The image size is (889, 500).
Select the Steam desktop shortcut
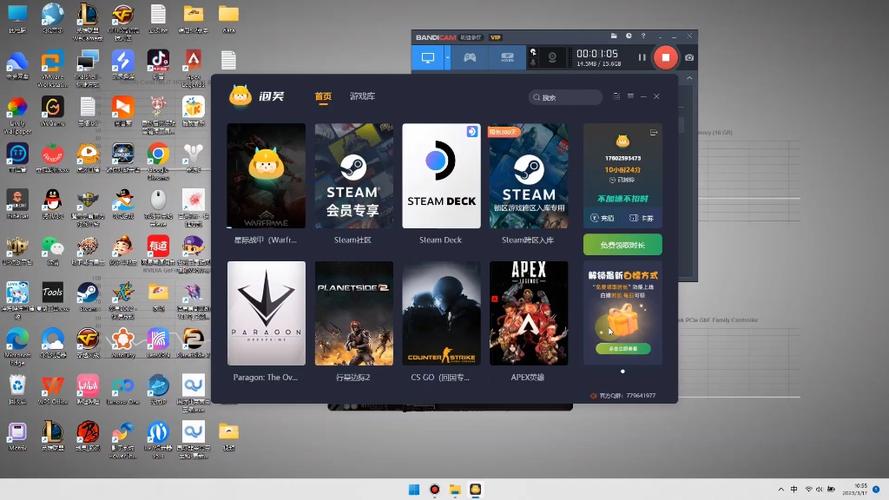tap(88, 293)
